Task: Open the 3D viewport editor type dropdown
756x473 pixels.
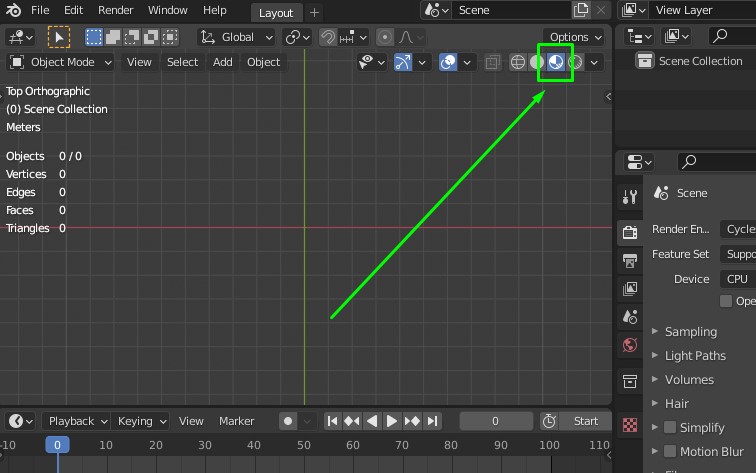Action: coord(20,37)
